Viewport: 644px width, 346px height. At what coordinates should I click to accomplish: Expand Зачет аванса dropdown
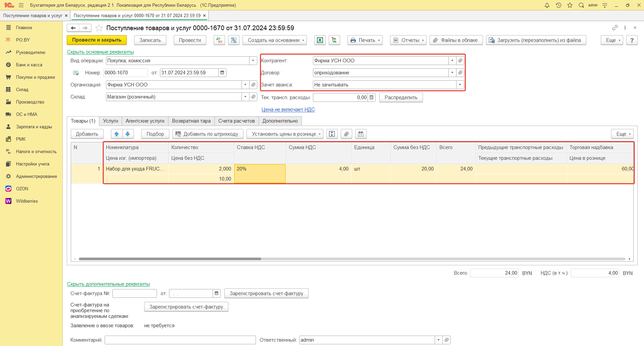click(x=460, y=85)
